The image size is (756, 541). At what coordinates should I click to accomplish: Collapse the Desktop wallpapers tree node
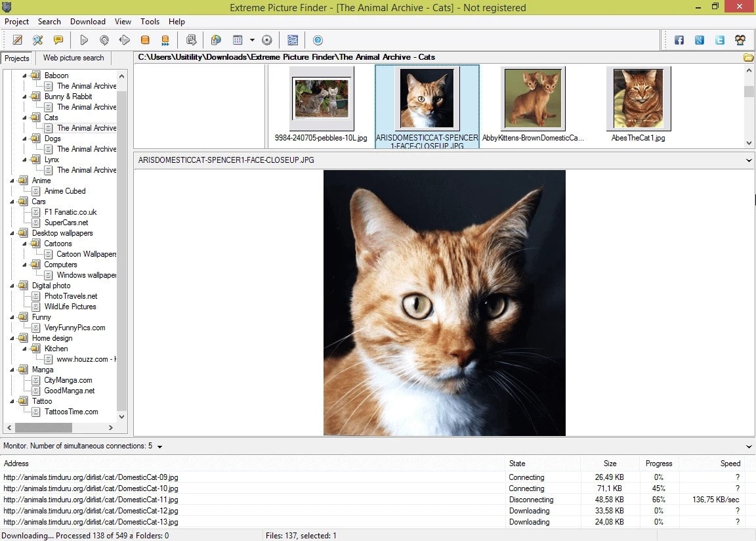pyautogui.click(x=12, y=233)
